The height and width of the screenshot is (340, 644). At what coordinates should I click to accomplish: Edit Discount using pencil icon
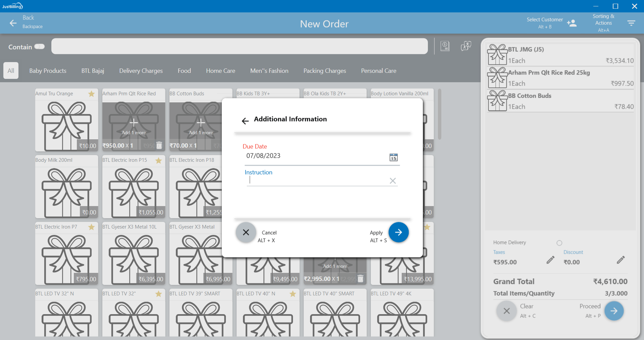click(x=621, y=260)
